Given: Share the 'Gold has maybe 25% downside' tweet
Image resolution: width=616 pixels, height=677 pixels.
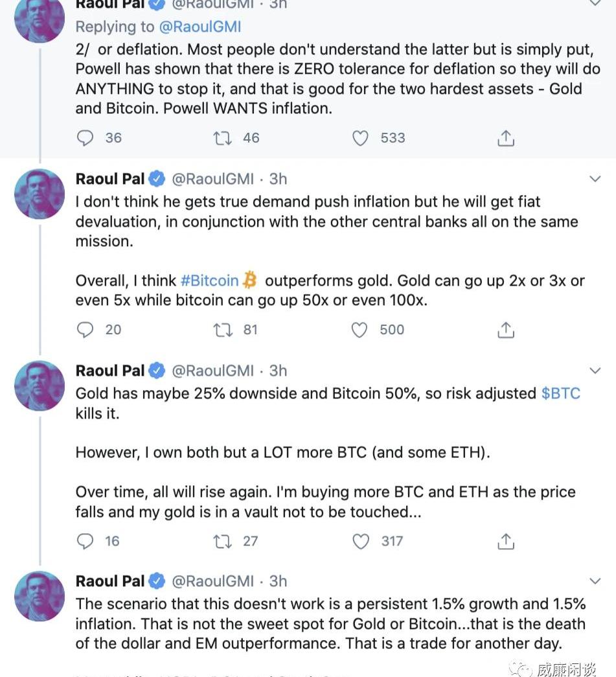Looking at the screenshot, I should coord(506,542).
